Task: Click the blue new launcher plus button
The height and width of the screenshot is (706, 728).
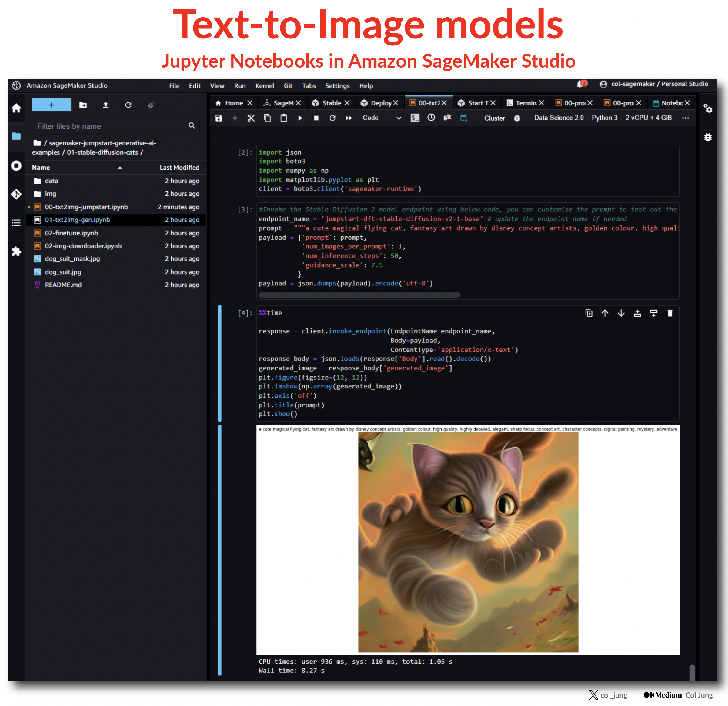Action: 51,105
